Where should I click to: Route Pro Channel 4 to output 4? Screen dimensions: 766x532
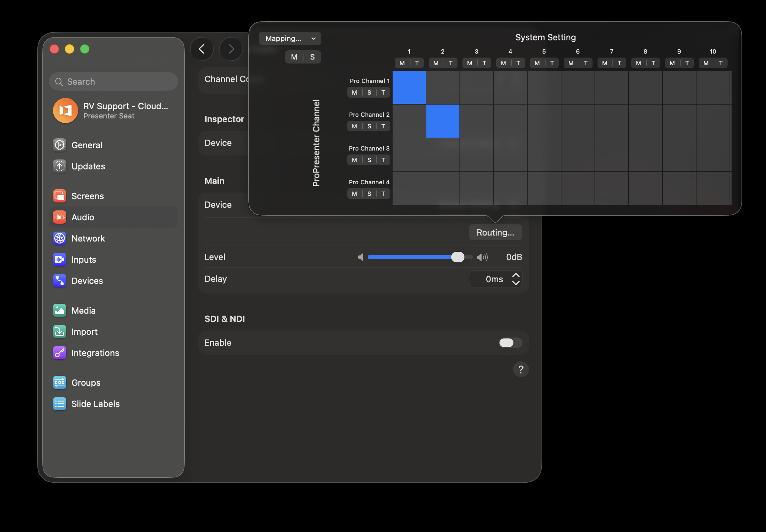[x=510, y=188]
